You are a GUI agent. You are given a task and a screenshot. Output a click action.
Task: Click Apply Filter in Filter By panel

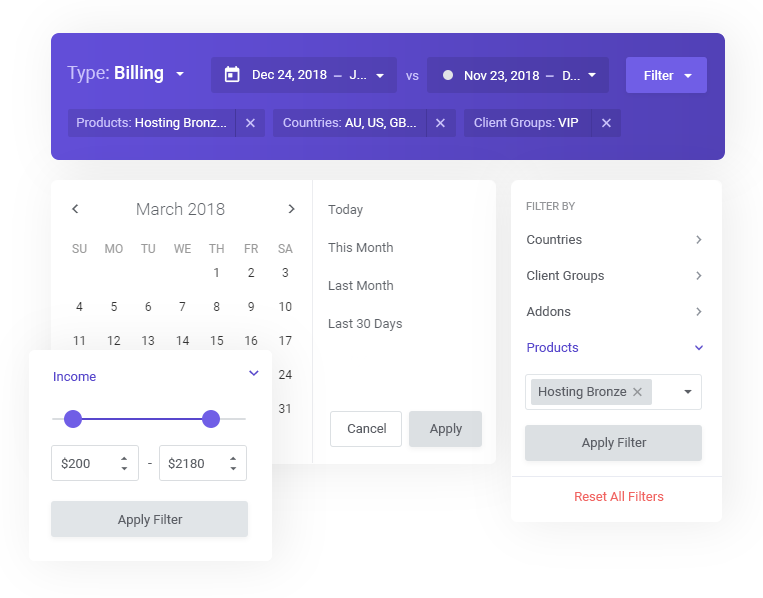pyautogui.click(x=613, y=443)
